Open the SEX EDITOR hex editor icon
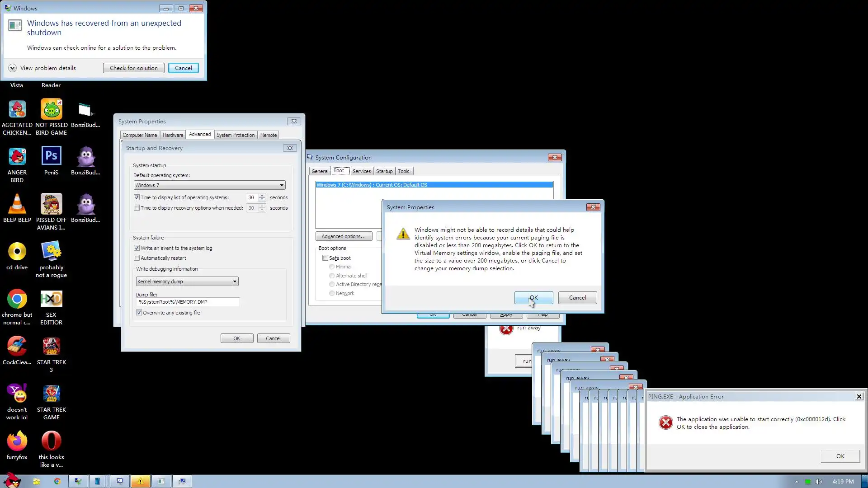This screenshot has height=488, width=868. [x=51, y=299]
